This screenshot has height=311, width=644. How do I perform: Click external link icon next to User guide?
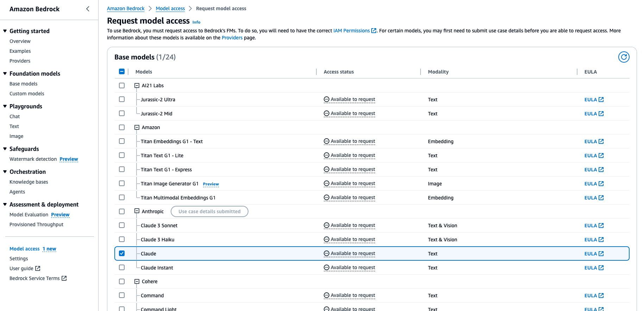(38, 268)
